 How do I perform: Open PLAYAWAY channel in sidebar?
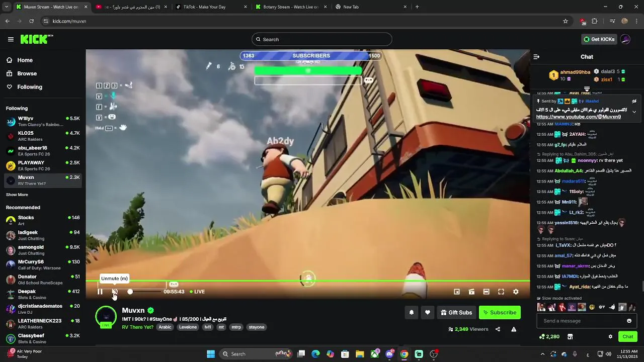[43, 165]
